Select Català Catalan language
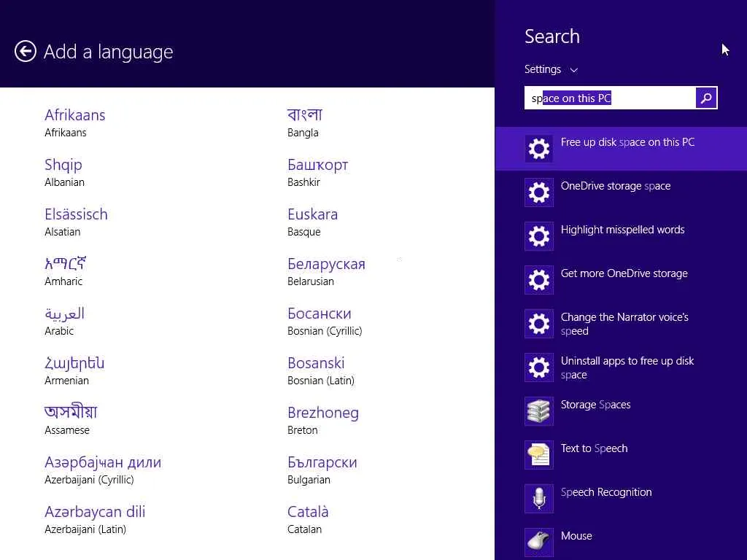 click(309, 519)
